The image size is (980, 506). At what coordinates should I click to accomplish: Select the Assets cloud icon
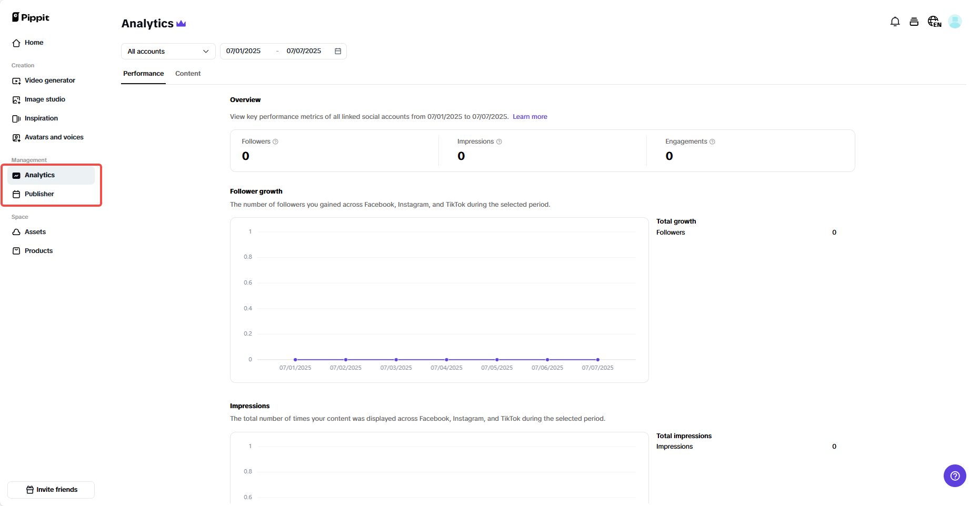point(16,231)
